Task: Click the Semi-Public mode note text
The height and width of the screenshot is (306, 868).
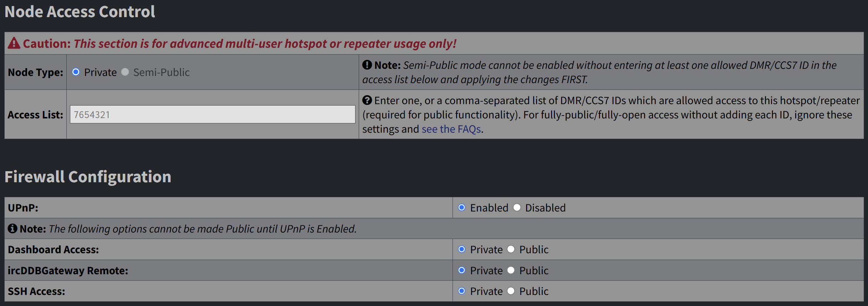Action: tap(600, 72)
